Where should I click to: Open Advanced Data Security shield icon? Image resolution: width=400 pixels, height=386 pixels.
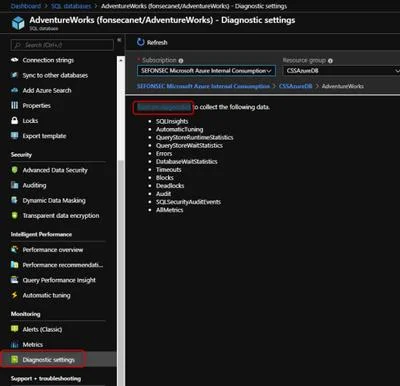click(14, 170)
